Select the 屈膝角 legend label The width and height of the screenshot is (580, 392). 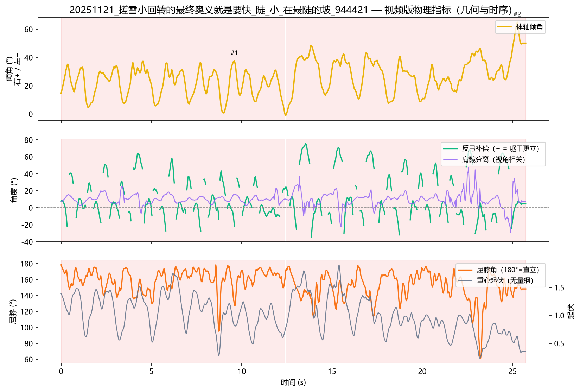[x=508, y=270]
